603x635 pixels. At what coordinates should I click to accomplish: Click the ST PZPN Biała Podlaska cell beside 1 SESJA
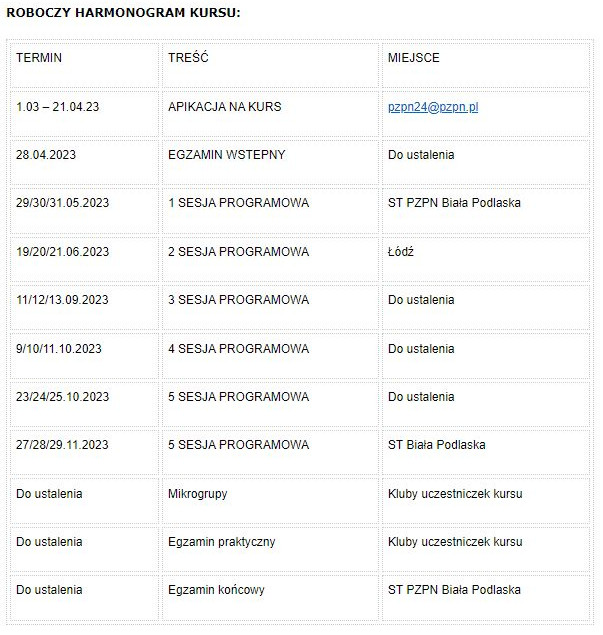coord(454,203)
